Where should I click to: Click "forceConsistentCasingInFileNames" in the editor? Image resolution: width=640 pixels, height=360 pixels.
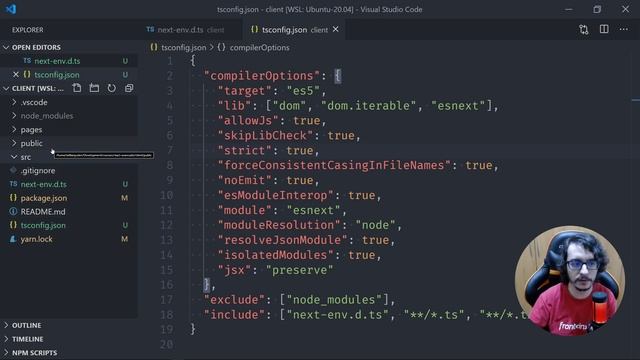click(334, 165)
